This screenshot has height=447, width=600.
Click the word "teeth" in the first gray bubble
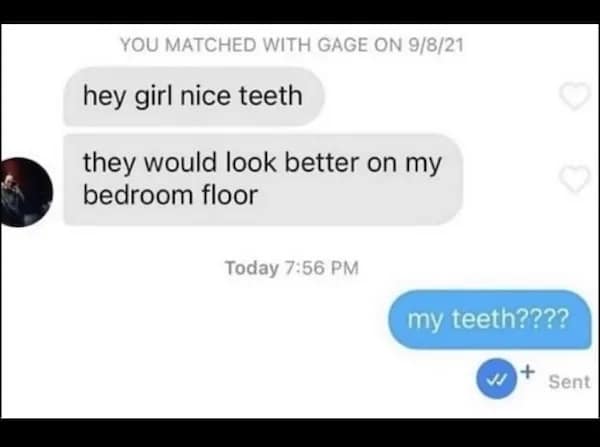pos(271,95)
